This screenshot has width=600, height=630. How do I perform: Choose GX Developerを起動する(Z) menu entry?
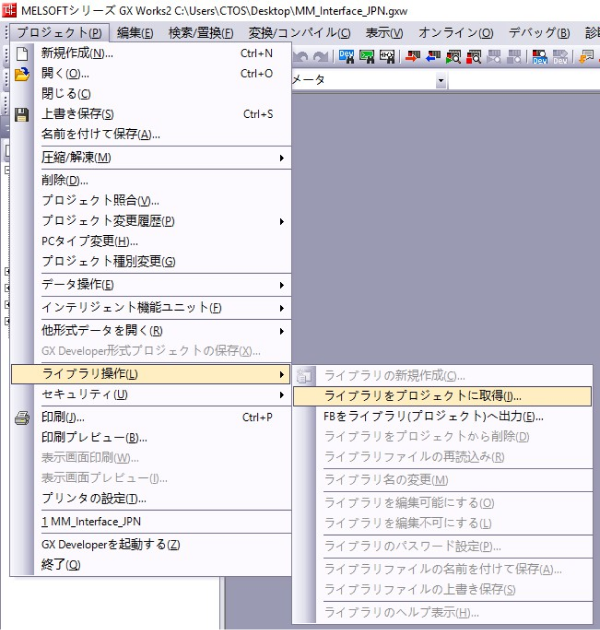click(151, 545)
